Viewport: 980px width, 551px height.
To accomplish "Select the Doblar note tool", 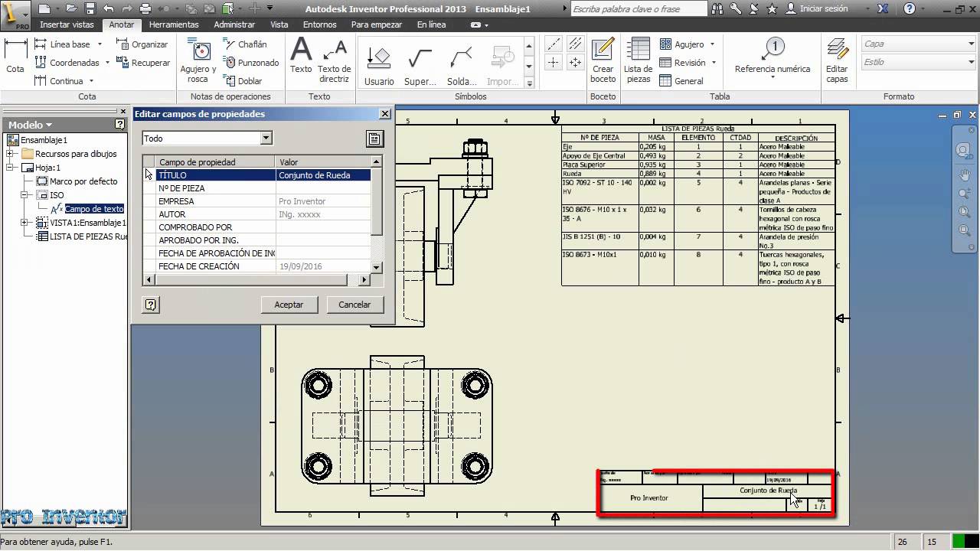I will [x=243, y=81].
